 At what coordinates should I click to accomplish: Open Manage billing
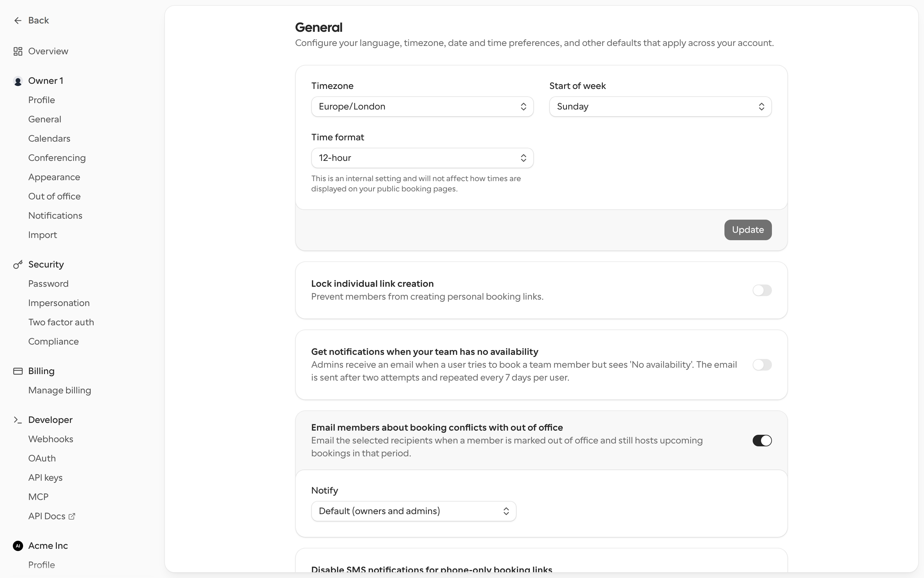click(60, 390)
